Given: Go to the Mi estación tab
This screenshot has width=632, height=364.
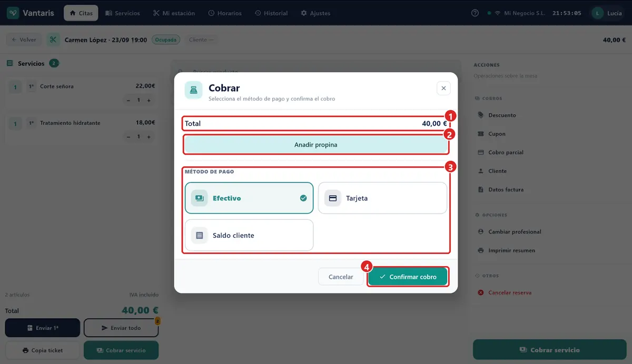Looking at the screenshot, I should 174,13.
